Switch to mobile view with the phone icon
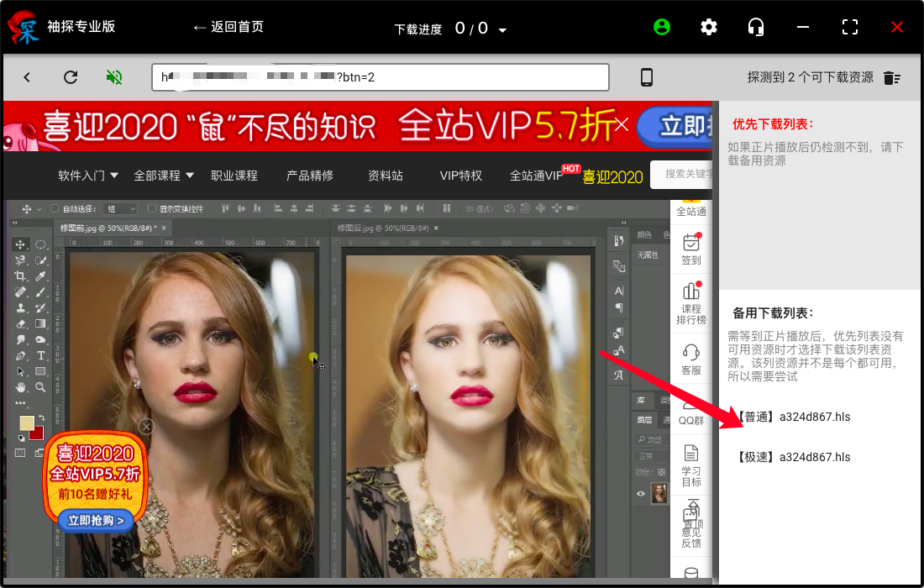Image resolution: width=924 pixels, height=588 pixels. tap(647, 77)
